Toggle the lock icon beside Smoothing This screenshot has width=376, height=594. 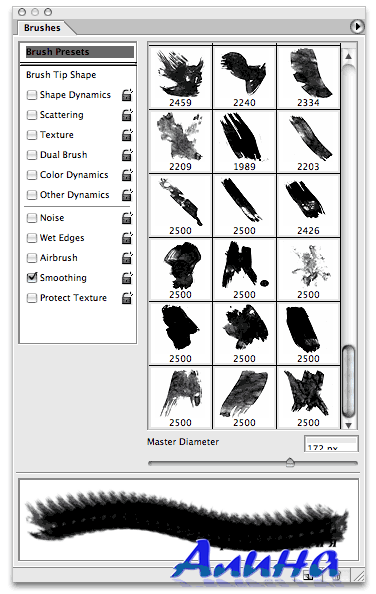coord(127,278)
